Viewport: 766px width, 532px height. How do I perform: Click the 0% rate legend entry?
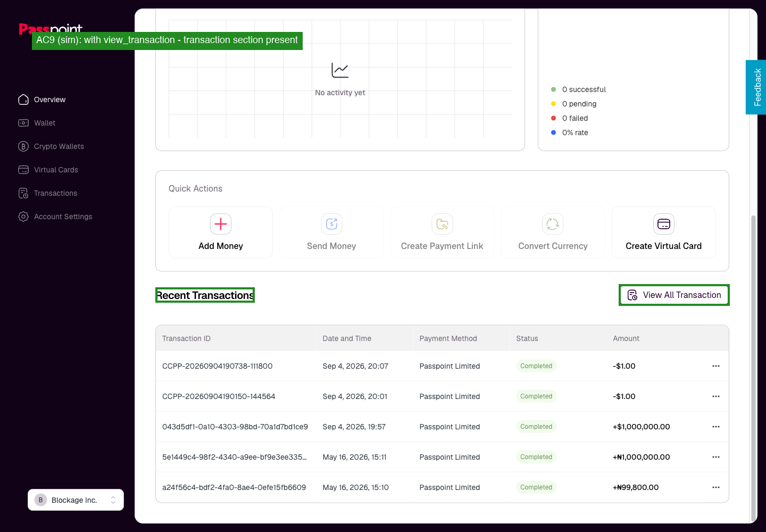[569, 132]
